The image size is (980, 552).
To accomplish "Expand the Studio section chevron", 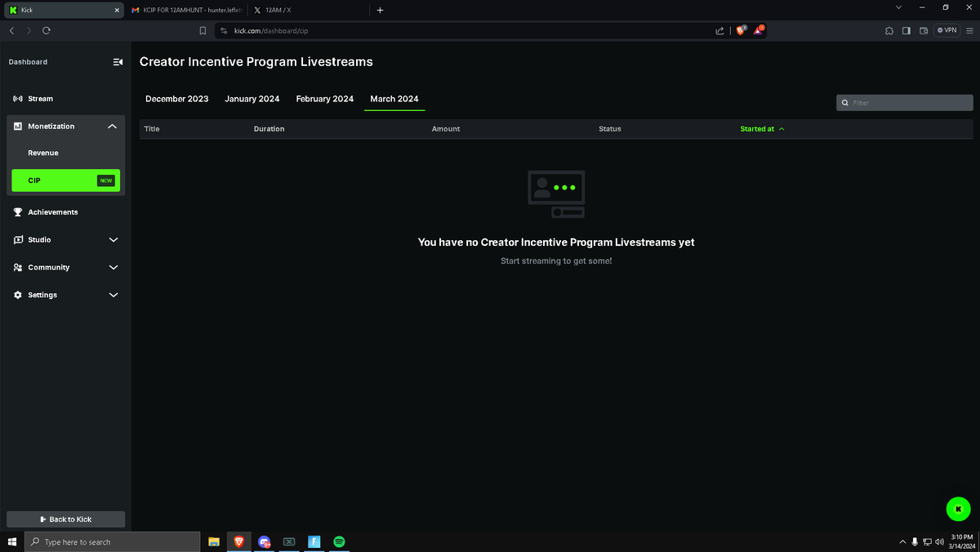I will (x=114, y=240).
